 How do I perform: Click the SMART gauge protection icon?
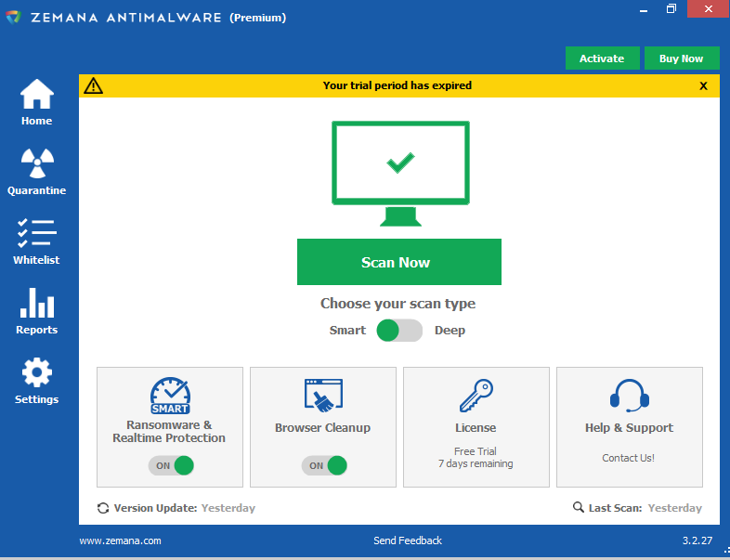pyautogui.click(x=170, y=396)
